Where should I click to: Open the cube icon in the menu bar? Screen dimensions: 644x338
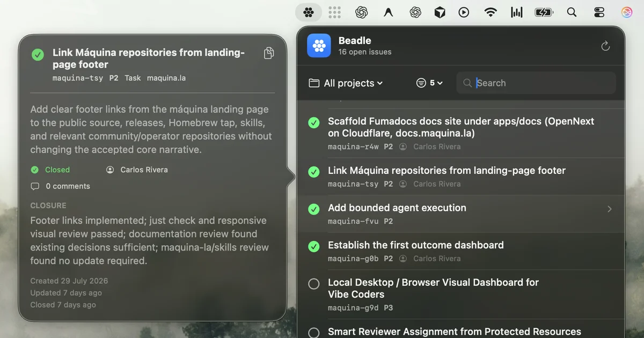pos(440,12)
